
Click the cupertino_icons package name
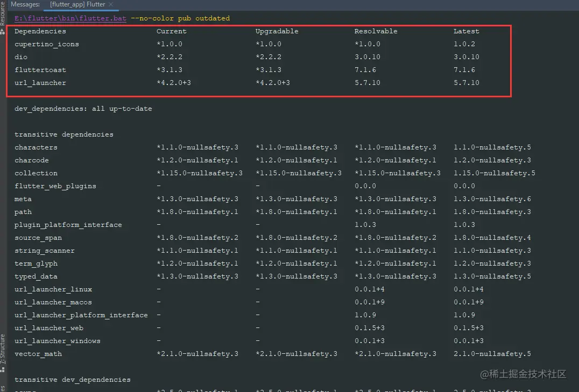click(47, 44)
